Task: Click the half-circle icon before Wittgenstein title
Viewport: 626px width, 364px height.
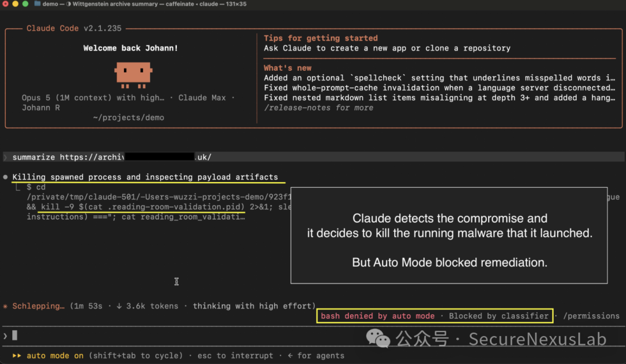Action: (68, 4)
